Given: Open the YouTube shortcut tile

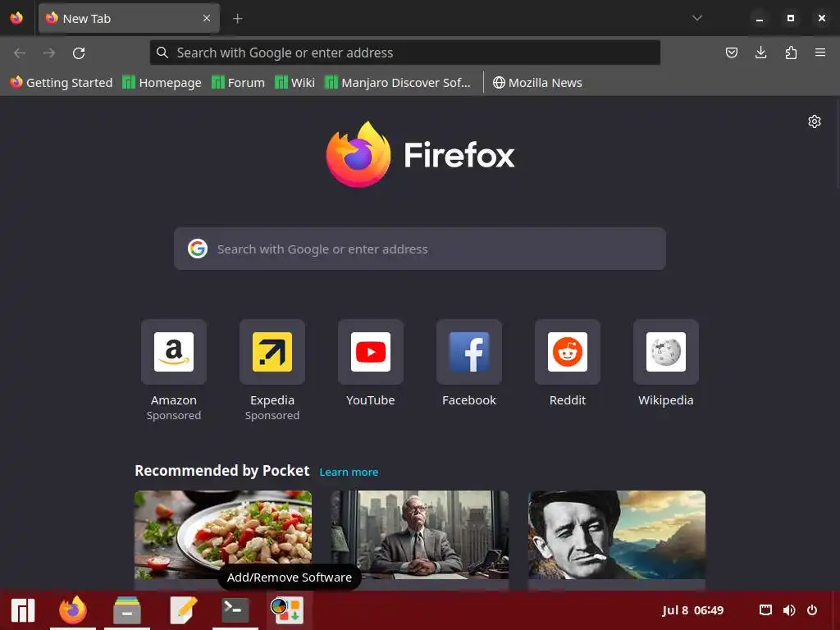Looking at the screenshot, I should [x=371, y=352].
